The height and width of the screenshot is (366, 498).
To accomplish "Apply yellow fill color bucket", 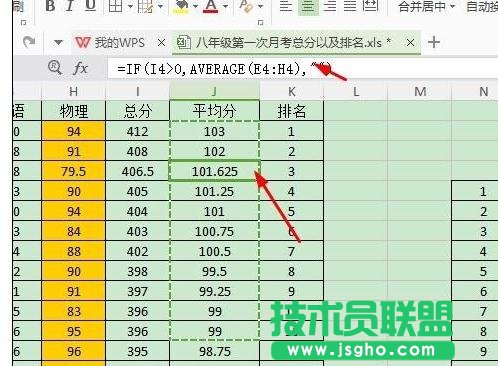I will (180, 6).
